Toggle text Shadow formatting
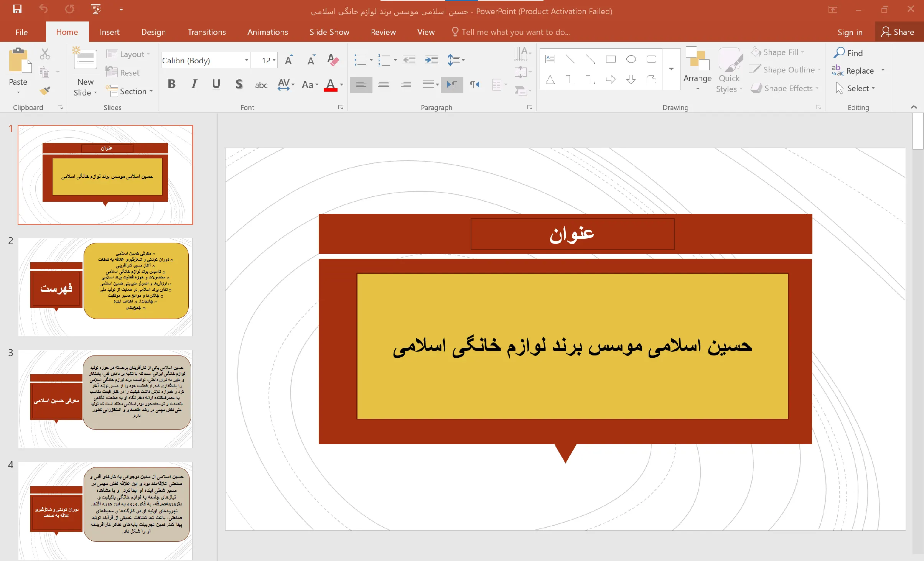 tap(239, 84)
